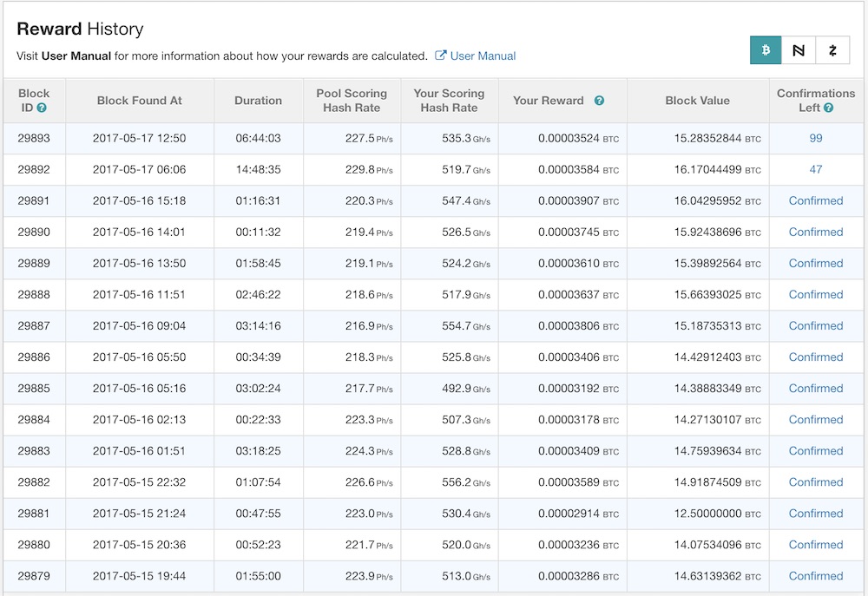Show help for Confirmations Left column

(828, 108)
